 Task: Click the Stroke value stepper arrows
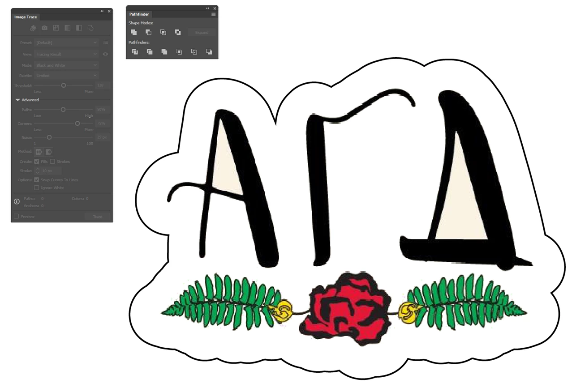coord(38,171)
